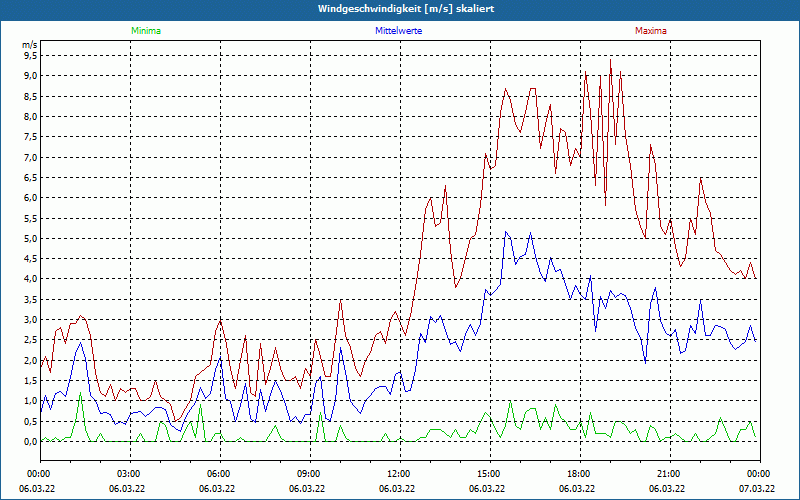Click the 15:00 time axis label
This screenshot has width=800, height=500.
point(489,474)
